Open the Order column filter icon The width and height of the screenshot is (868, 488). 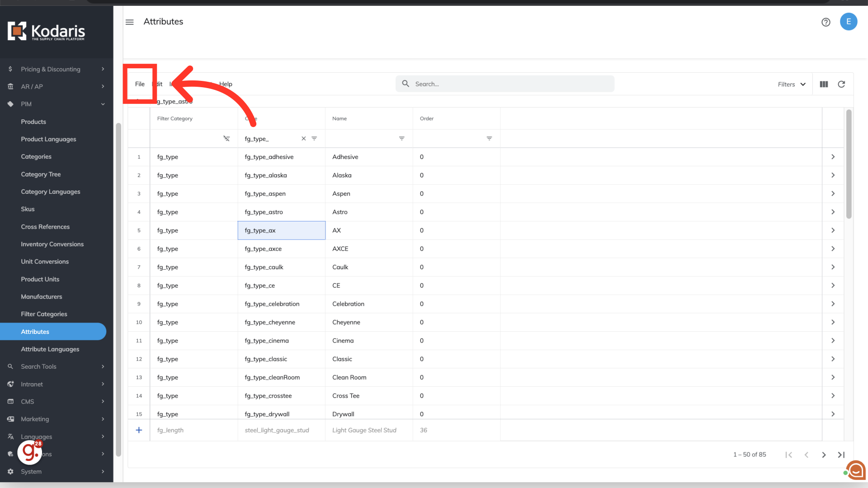click(489, 139)
